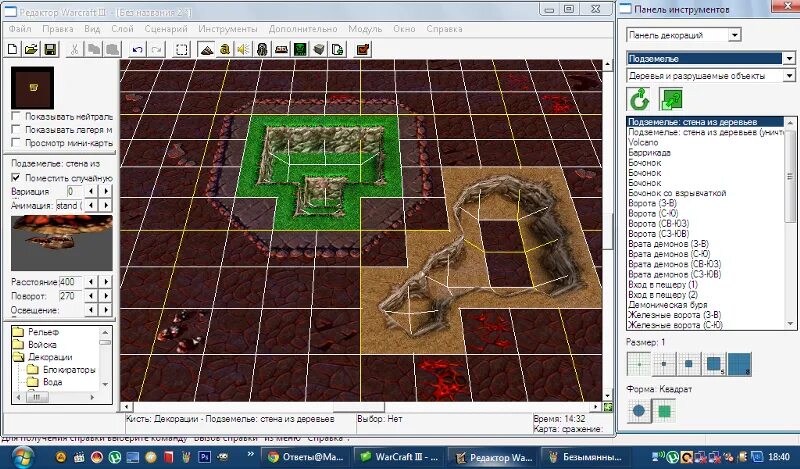Image resolution: width=800 pixels, height=469 pixels.
Task: Select brush size 3 icon
Action: (688, 364)
